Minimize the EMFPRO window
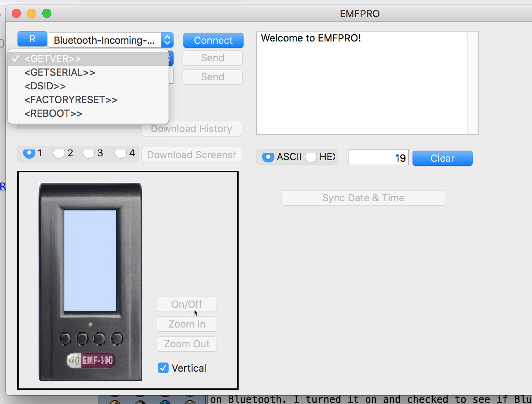Viewport: 532px width, 404px height. point(32,14)
